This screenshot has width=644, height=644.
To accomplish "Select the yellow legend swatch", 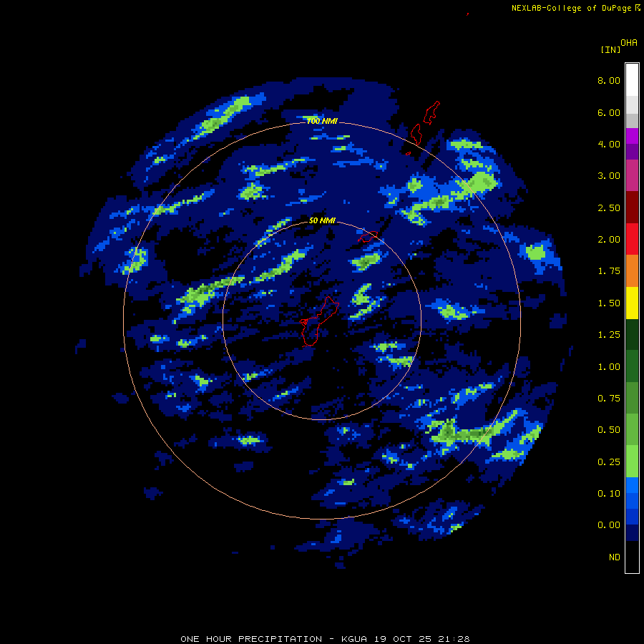I will [x=632, y=303].
